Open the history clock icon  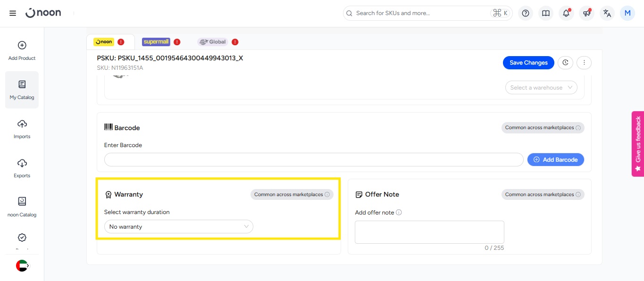(x=565, y=63)
